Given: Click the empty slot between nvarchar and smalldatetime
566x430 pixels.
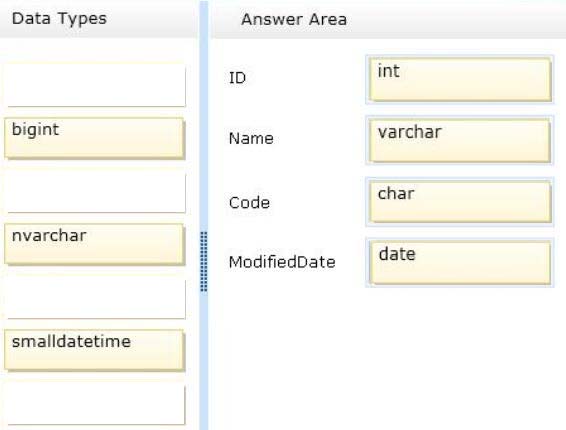Looking at the screenshot, I should 96,298.
